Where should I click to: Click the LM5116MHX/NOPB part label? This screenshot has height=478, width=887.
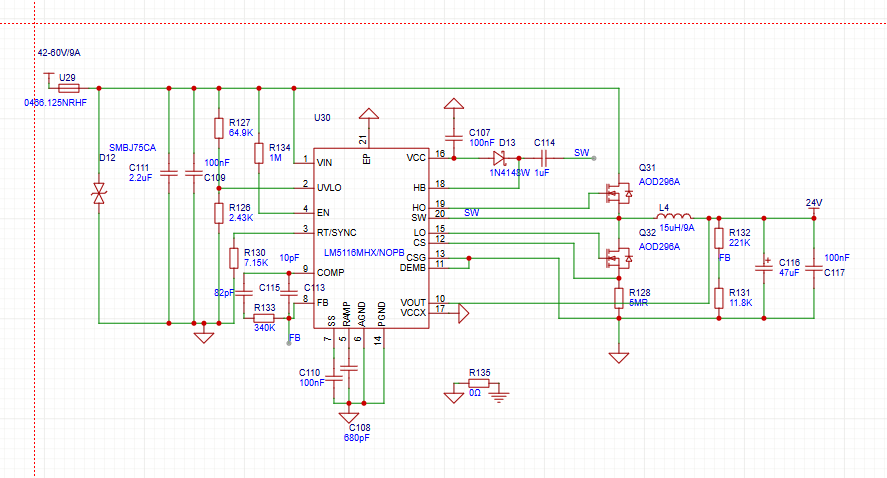coord(364,253)
